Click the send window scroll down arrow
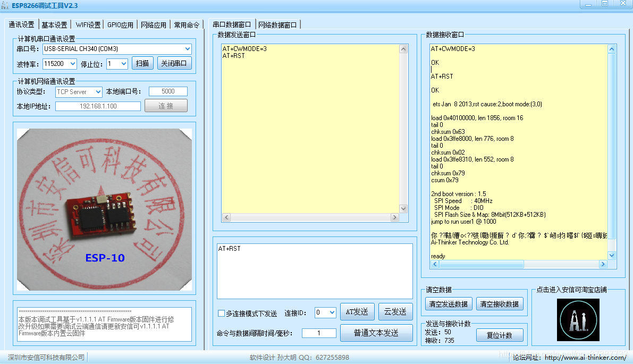Screen dimensions: 633x364 [403, 209]
